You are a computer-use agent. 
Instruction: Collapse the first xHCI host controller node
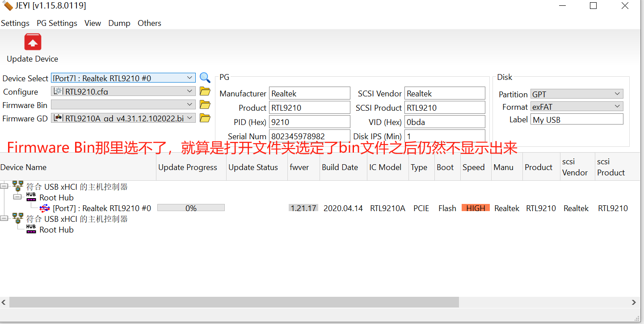click(4, 186)
